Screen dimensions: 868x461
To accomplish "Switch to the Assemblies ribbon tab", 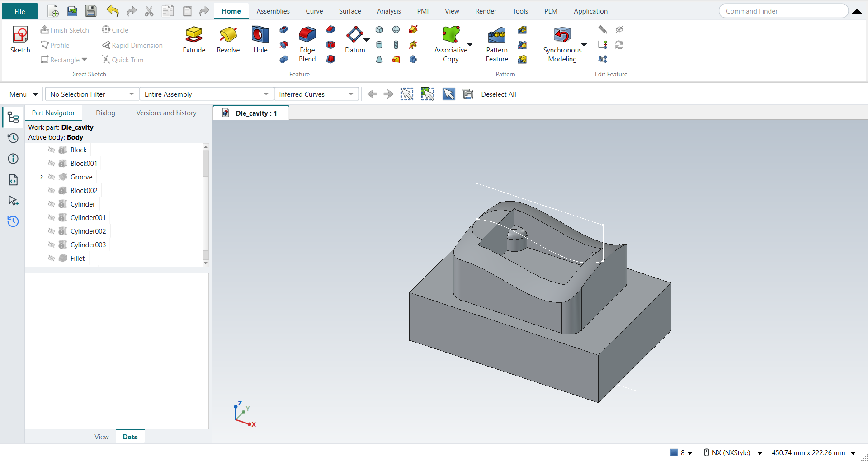I will (x=273, y=11).
